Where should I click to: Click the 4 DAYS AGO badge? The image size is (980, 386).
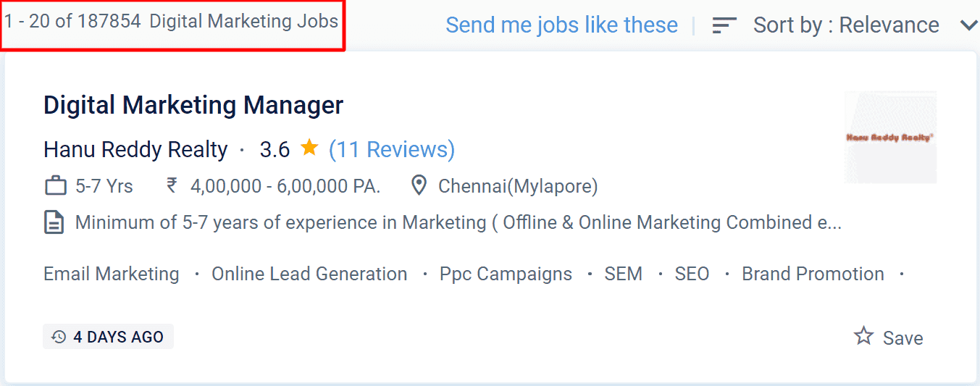click(108, 337)
